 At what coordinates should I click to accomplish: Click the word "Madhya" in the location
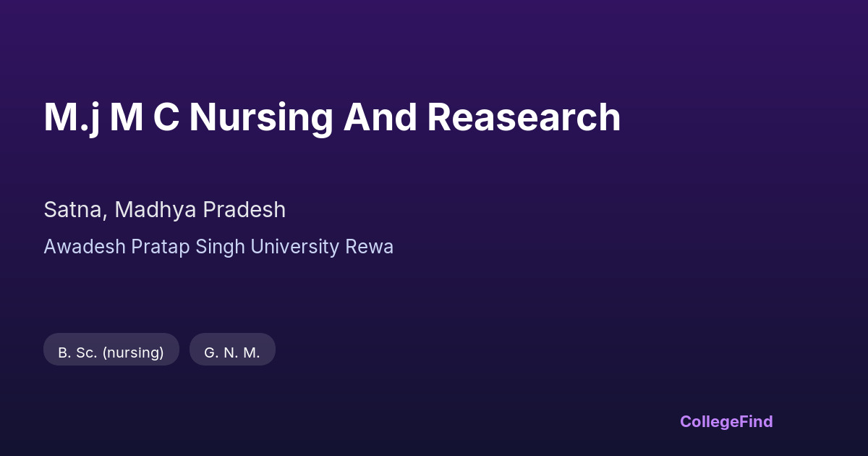[x=156, y=210]
